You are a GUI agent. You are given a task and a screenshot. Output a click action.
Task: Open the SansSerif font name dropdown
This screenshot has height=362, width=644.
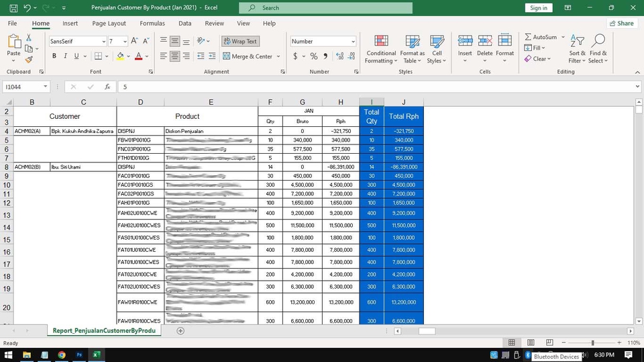click(x=103, y=42)
